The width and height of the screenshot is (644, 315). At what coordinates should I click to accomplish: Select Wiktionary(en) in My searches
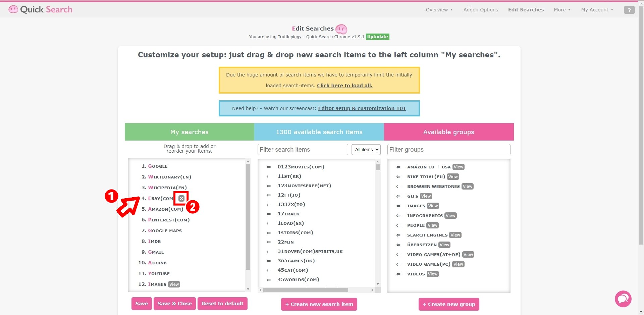[x=169, y=177]
